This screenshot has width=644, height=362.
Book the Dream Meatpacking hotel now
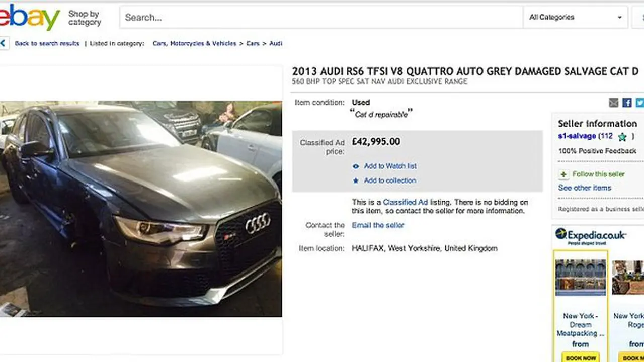point(581,357)
